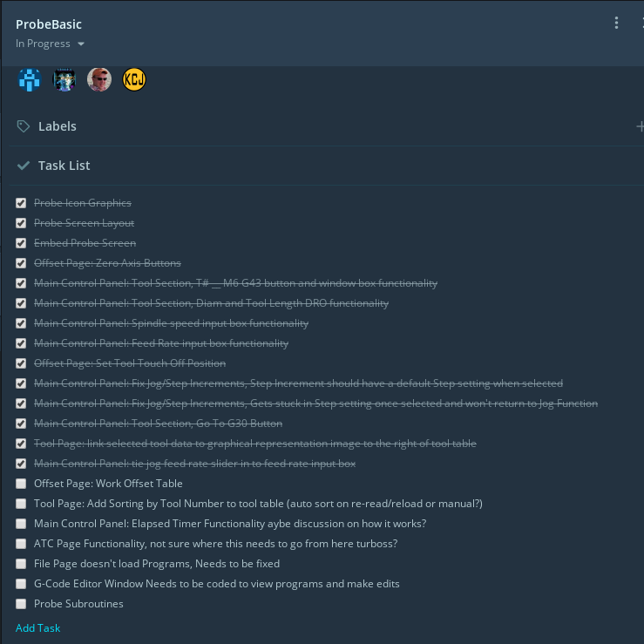Click the ProbeBasic card title
The width and height of the screenshot is (644, 644).
49,24
